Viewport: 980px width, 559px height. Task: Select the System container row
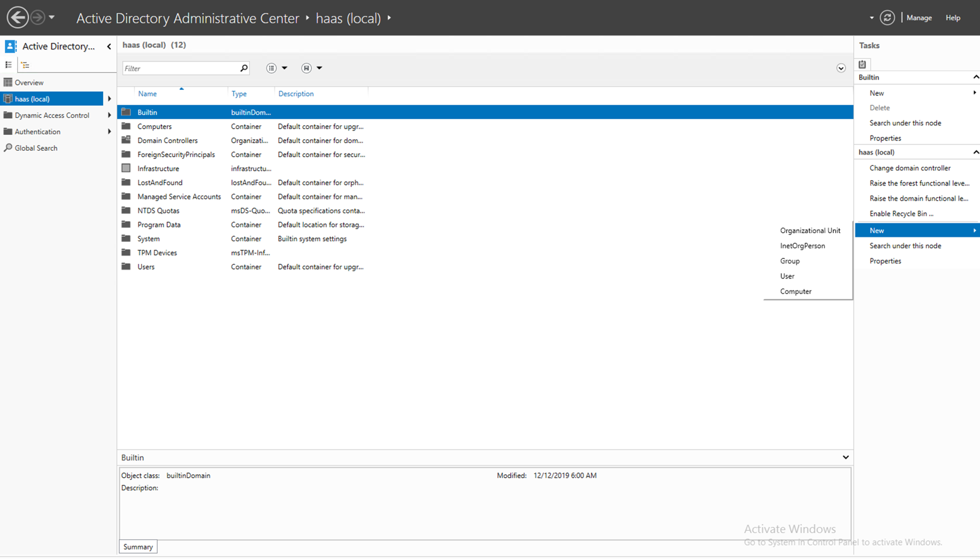tap(485, 239)
